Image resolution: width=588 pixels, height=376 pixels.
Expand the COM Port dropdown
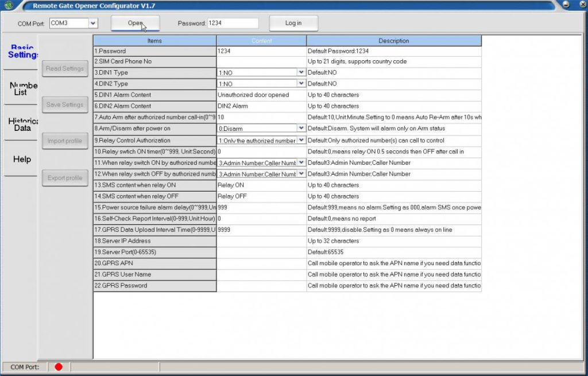tap(93, 23)
